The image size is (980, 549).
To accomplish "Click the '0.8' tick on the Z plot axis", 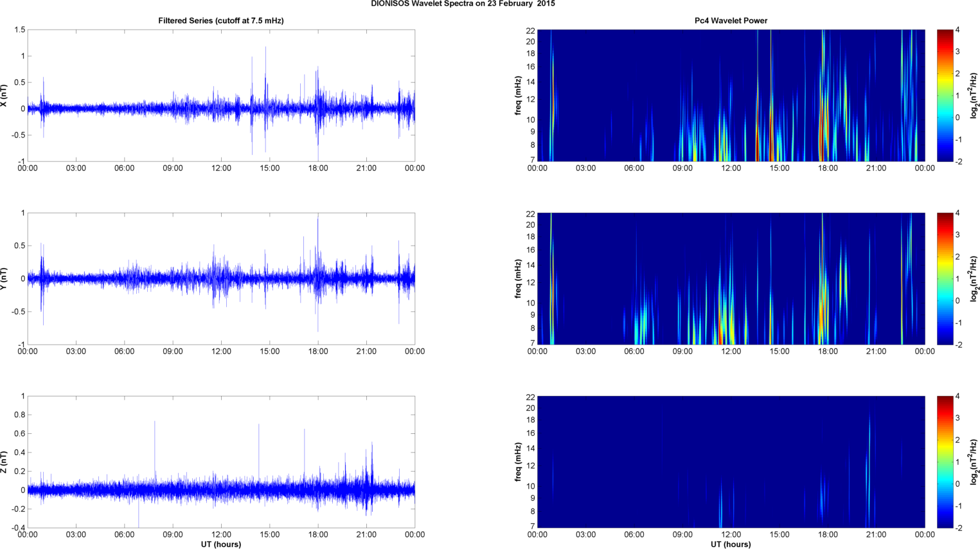I will click(19, 415).
